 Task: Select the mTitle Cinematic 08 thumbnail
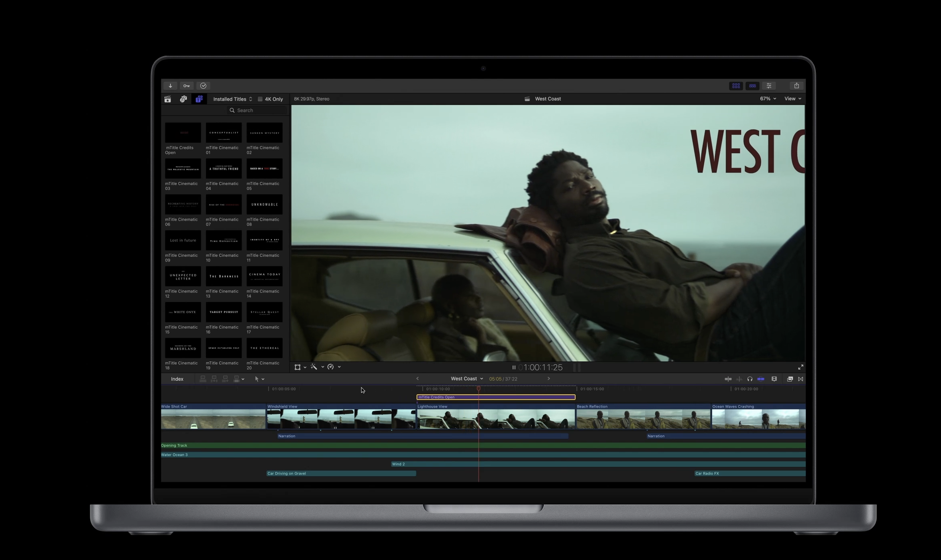[x=264, y=205]
